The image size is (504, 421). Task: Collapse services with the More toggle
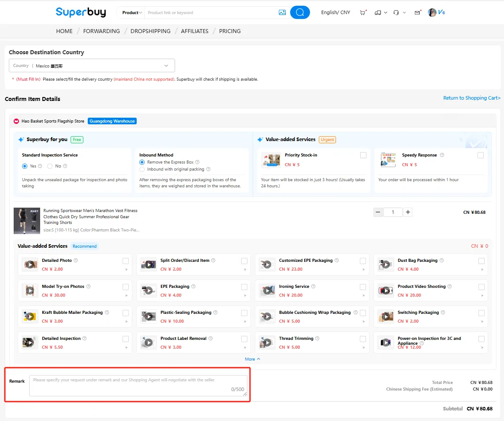click(x=252, y=359)
